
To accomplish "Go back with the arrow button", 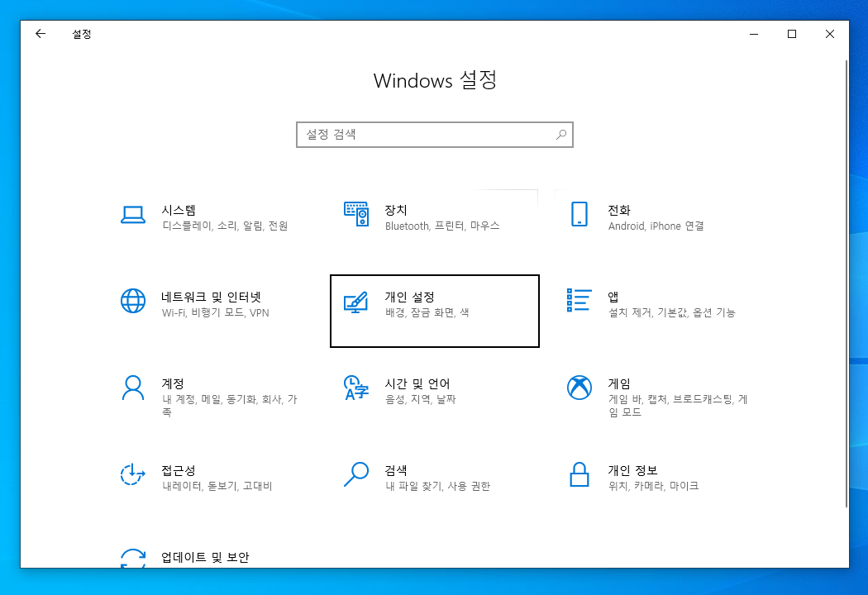I will pos(40,34).
